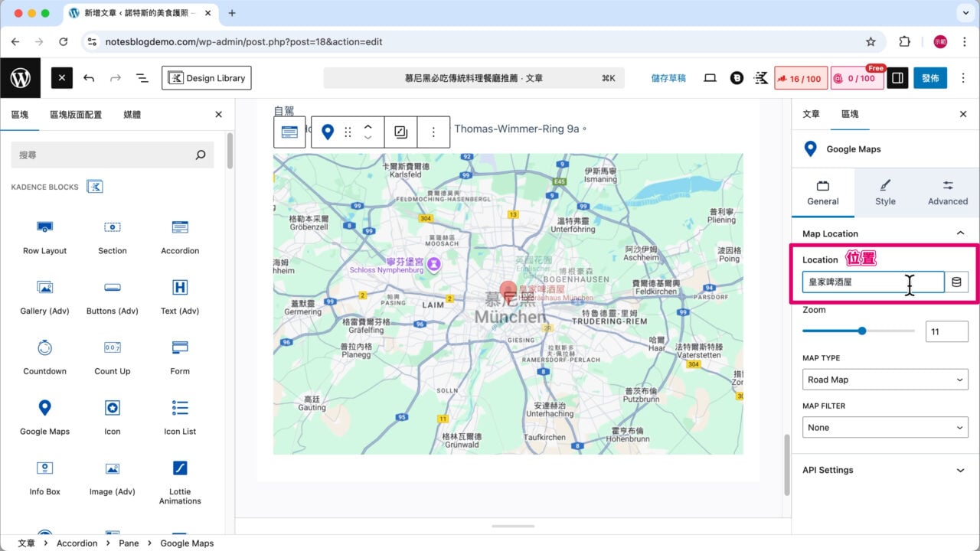This screenshot has width=980, height=551.
Task: Collapse the Map Location section chevron
Action: coord(961,233)
